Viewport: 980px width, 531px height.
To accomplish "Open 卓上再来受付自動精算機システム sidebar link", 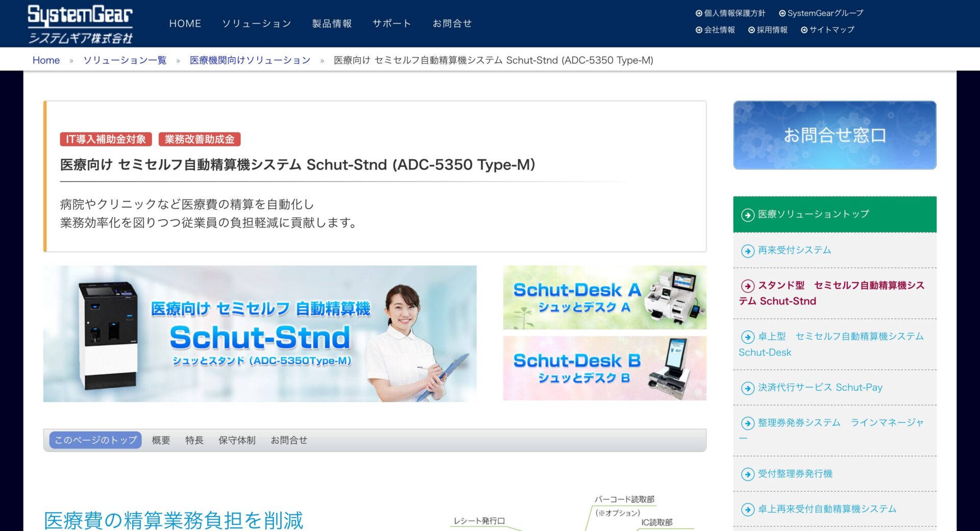I will pos(835,509).
